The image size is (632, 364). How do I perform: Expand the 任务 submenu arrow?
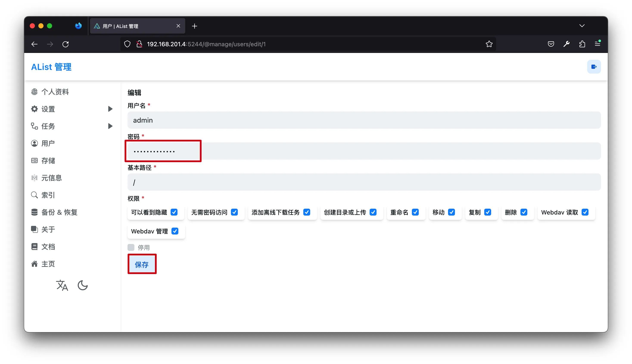tap(110, 126)
